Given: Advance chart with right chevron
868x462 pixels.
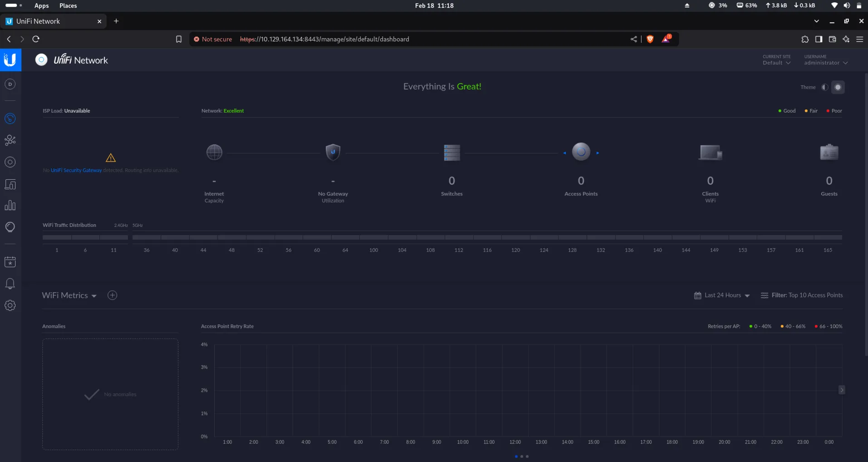Looking at the screenshot, I should pos(842,390).
